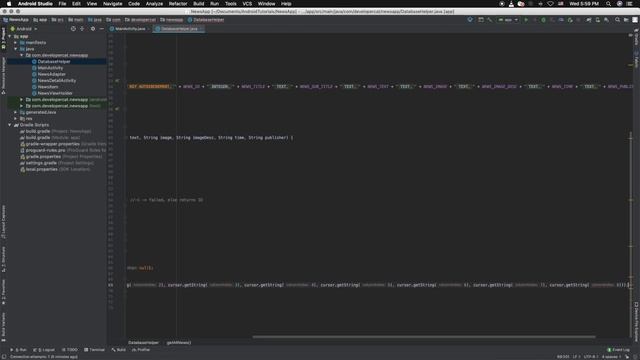Toggle the Project side tool window tab
Screen dimensions: 640x360
point(3,39)
